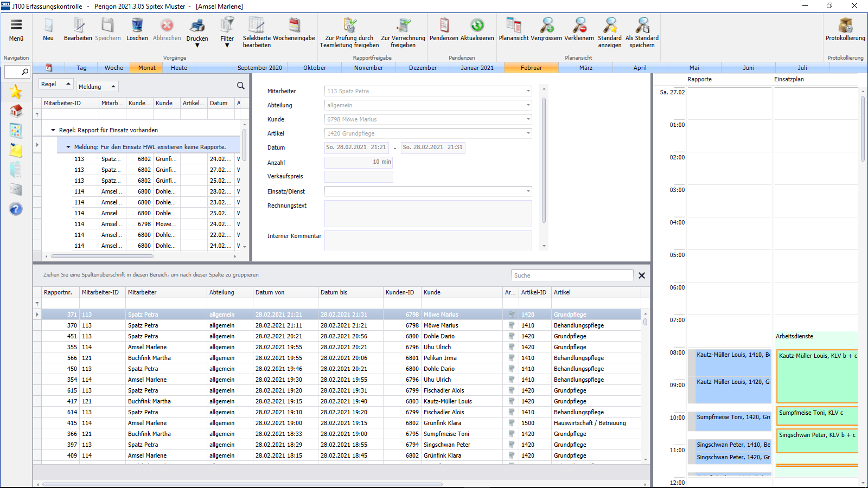
Task: Click the search magnifier above the rule list
Action: click(x=240, y=86)
